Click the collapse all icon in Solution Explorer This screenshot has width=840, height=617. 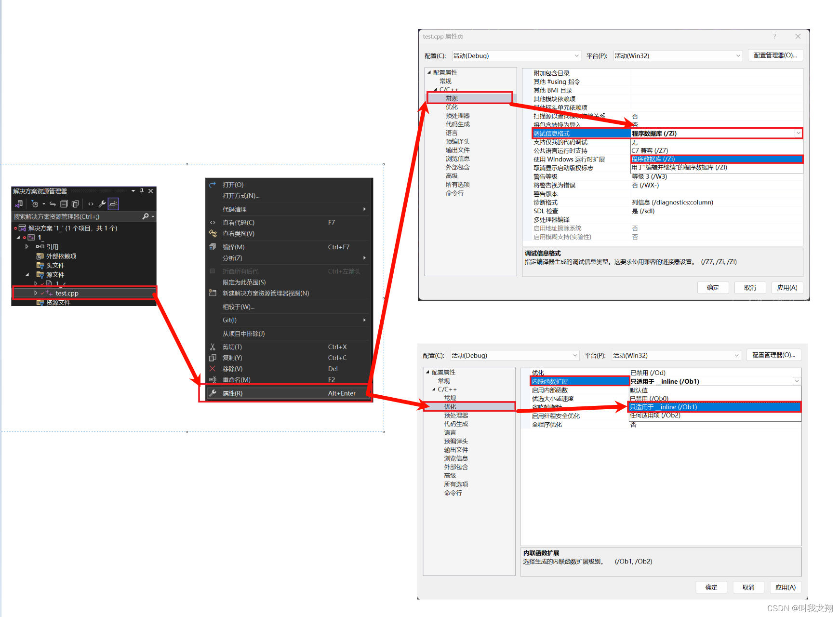click(x=64, y=204)
